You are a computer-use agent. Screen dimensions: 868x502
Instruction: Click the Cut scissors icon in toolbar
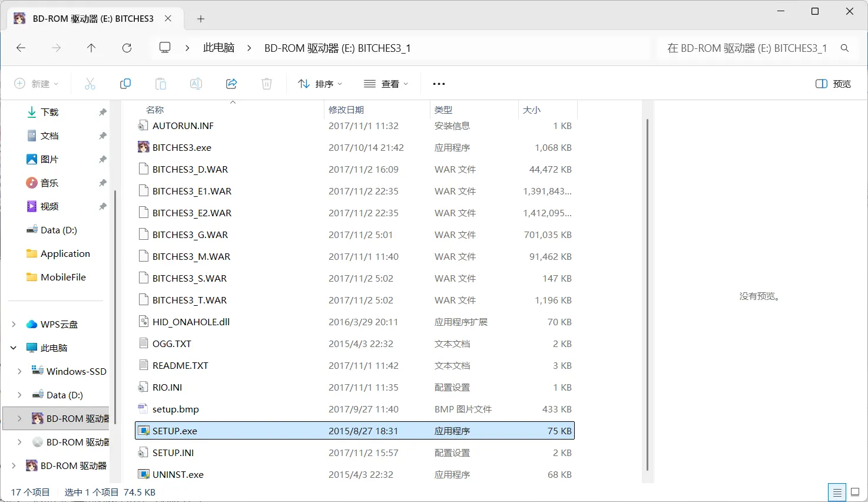tap(90, 84)
